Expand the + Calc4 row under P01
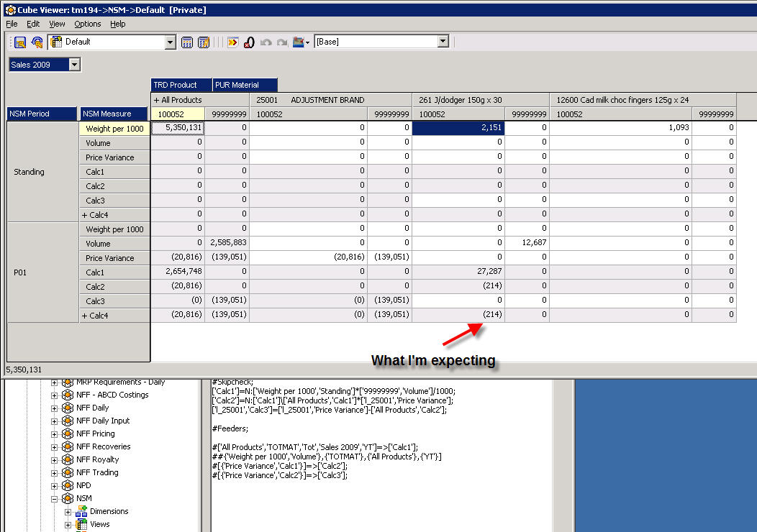 point(84,316)
